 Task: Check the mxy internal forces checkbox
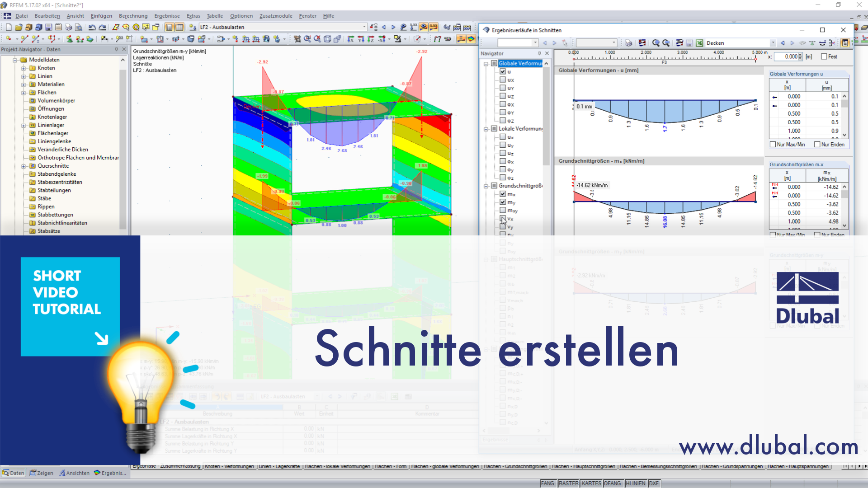pyautogui.click(x=503, y=210)
